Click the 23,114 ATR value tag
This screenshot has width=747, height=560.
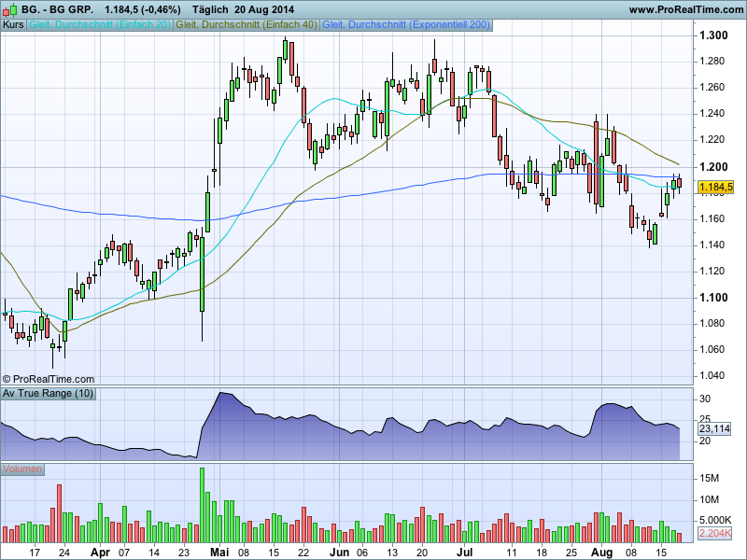[714, 428]
